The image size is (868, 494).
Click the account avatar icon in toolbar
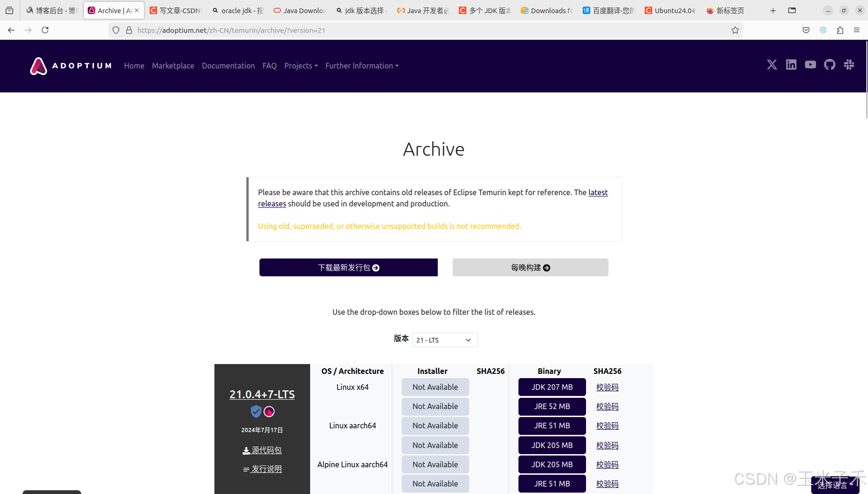coord(823,30)
